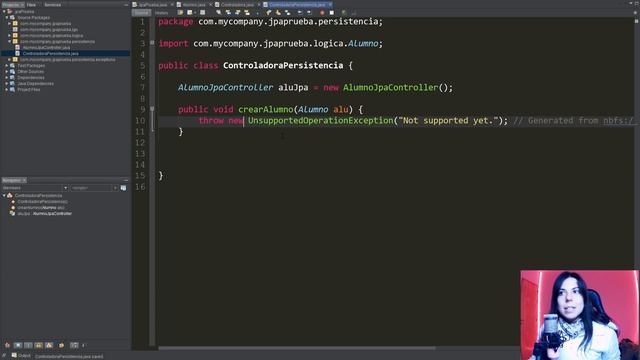
Task: Click the editor Forward navigation icon
Action: point(202,13)
